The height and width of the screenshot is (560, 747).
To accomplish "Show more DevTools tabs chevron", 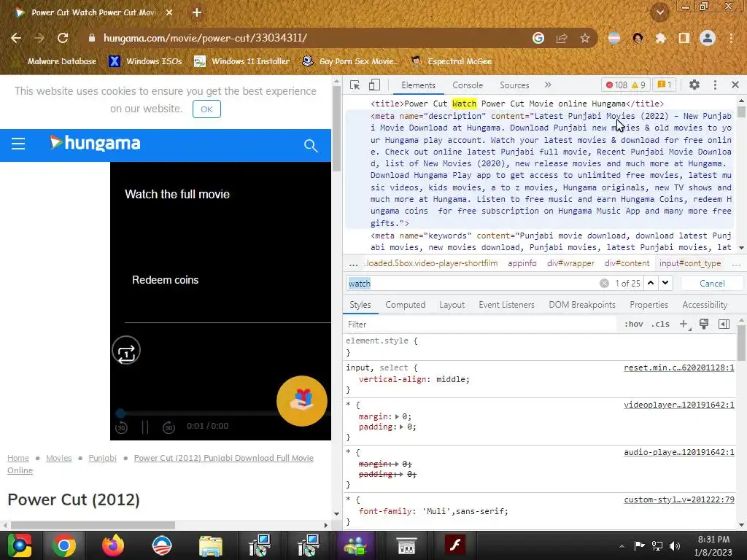I will tap(548, 85).
